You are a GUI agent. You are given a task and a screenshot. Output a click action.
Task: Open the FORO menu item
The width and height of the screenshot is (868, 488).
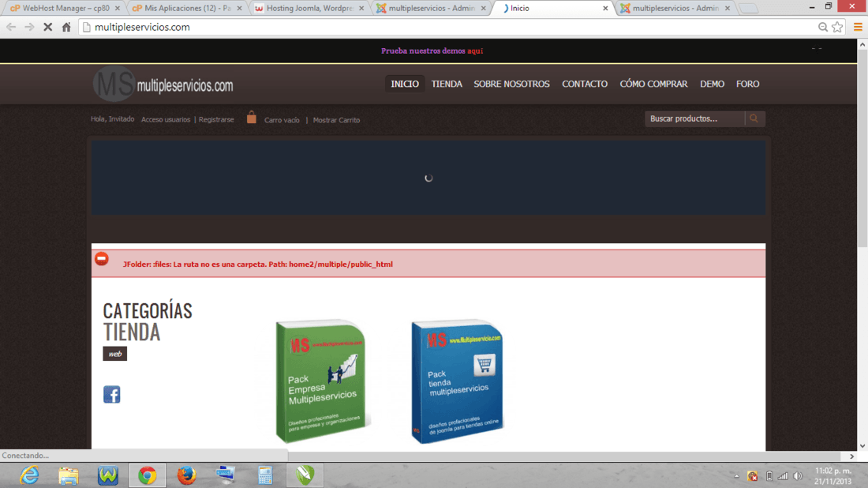click(747, 84)
